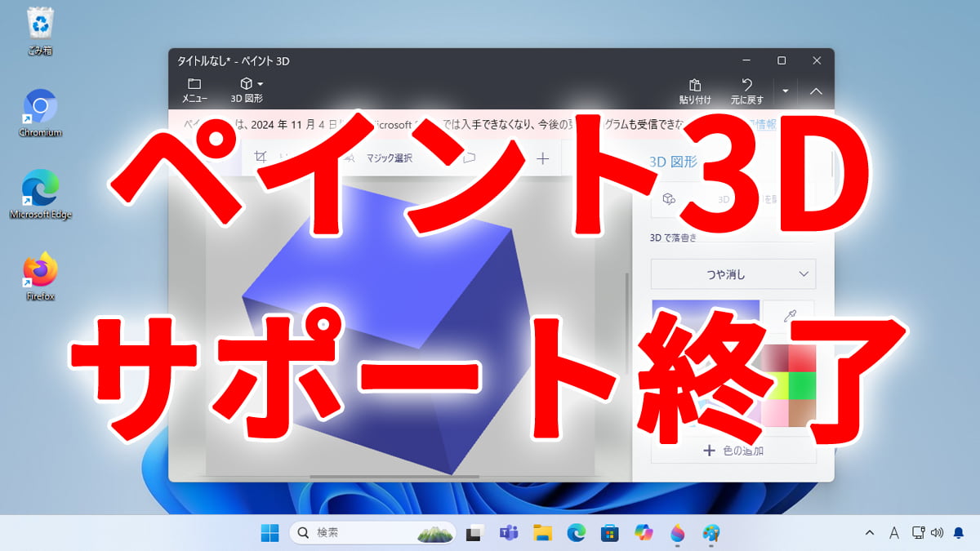Click the 3D 図形 side panel heading
This screenshot has width=980, height=551.
tap(673, 162)
